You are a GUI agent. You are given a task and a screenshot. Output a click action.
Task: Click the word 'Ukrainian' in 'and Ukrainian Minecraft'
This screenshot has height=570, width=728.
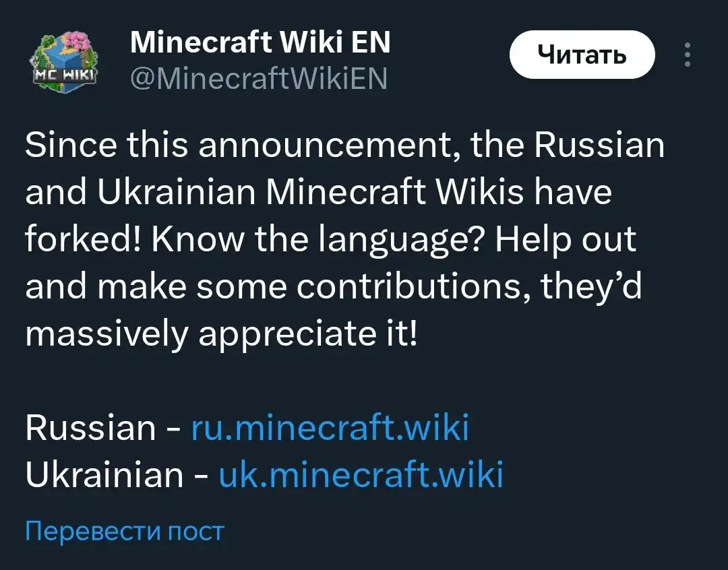coord(177,192)
